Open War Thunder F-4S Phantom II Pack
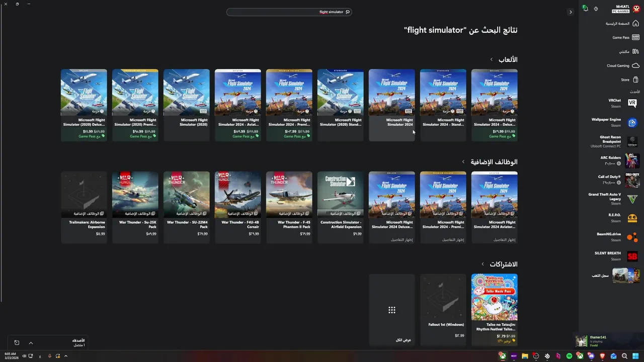Viewport: 644px width, 362px height. (x=289, y=207)
